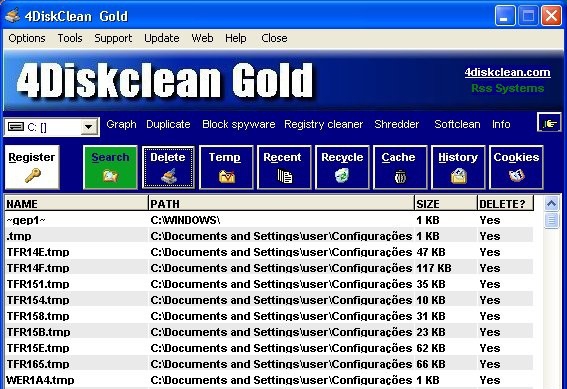Click the 4DiskClean title bar app icon
The image size is (567, 389).
tap(12, 15)
